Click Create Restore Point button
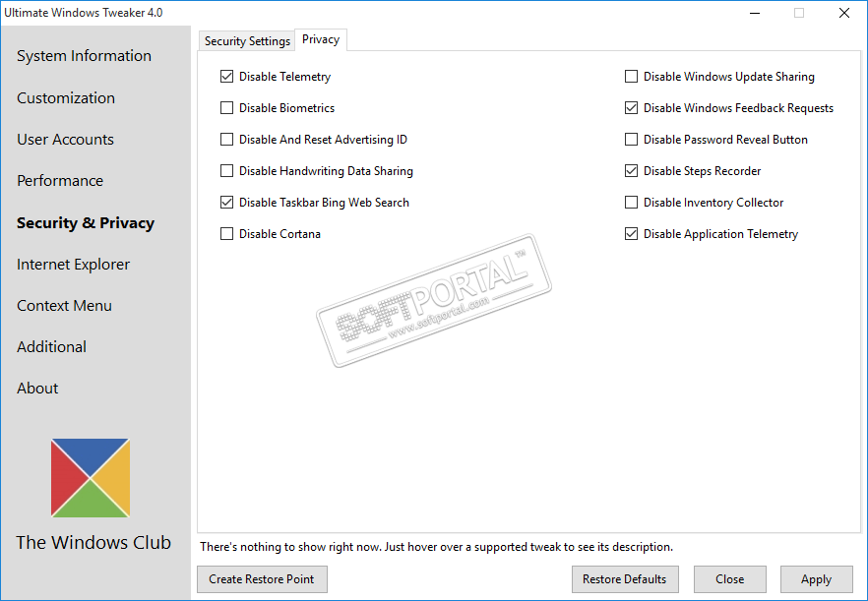868x601 pixels. coord(262,579)
